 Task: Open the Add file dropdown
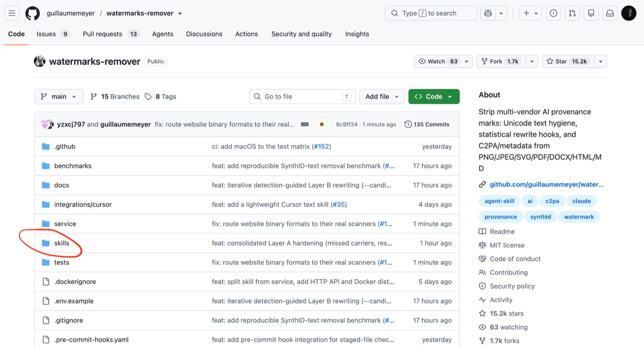coord(382,97)
